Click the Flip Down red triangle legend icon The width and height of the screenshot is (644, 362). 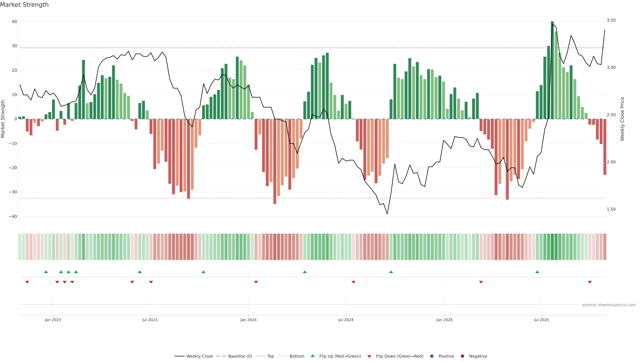tap(369, 356)
